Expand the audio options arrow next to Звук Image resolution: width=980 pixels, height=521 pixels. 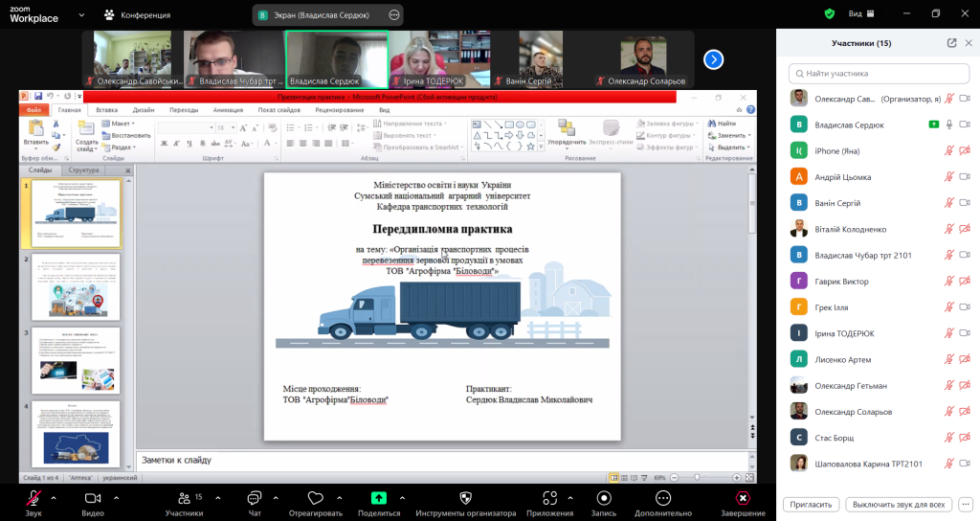coord(53,498)
